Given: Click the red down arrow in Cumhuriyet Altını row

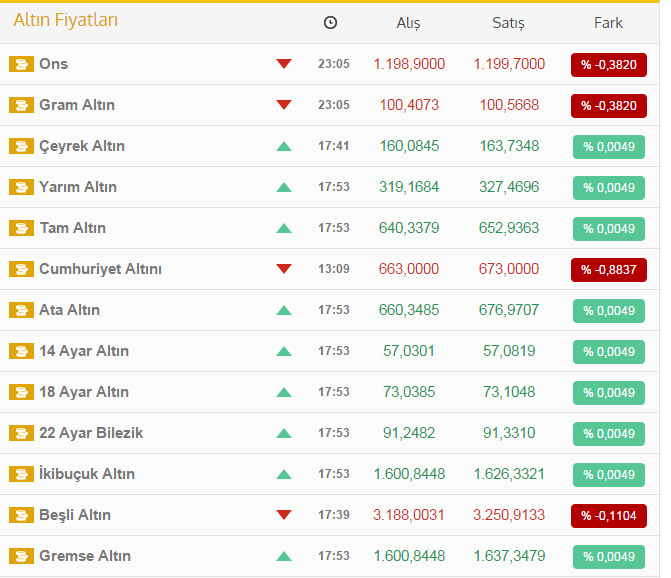Looking at the screenshot, I should click(x=284, y=269).
